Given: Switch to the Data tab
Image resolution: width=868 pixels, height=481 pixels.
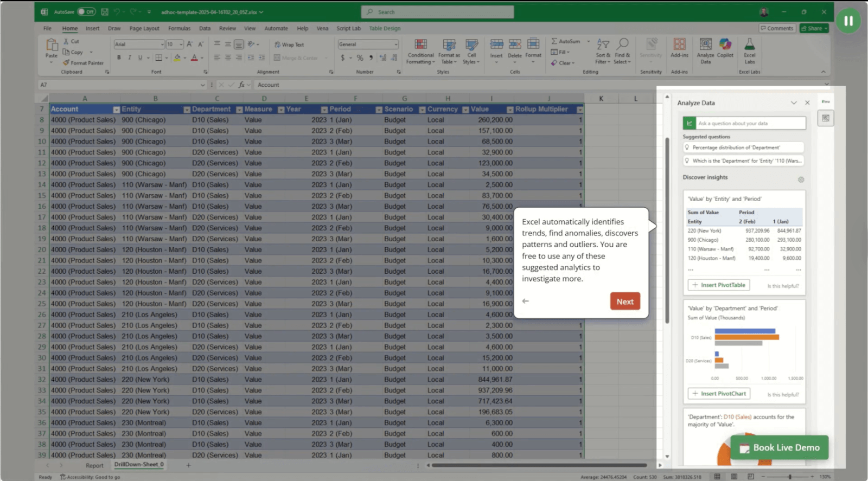Looking at the screenshot, I should point(205,29).
